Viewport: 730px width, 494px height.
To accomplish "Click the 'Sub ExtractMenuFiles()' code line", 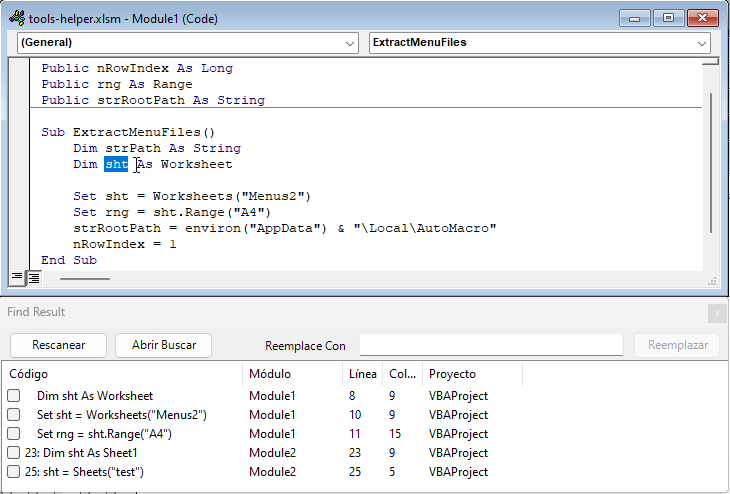I will point(128,132).
